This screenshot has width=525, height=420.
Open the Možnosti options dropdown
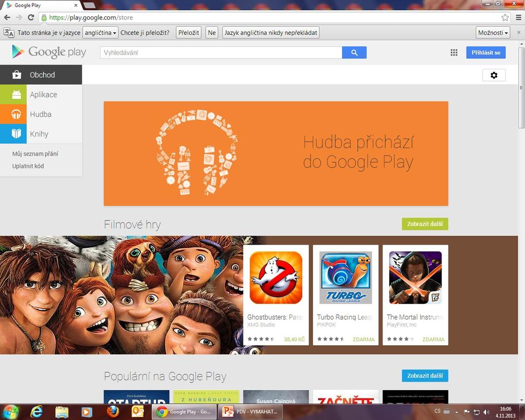coord(493,33)
